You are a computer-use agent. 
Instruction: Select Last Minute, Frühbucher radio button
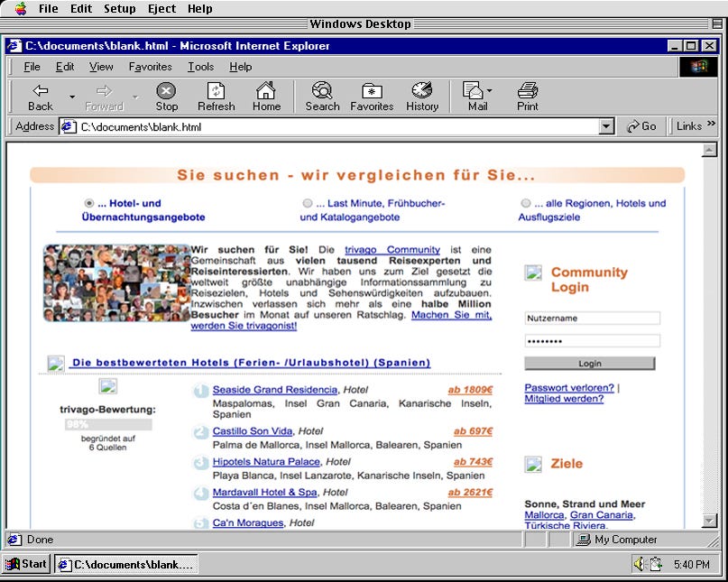tap(307, 203)
